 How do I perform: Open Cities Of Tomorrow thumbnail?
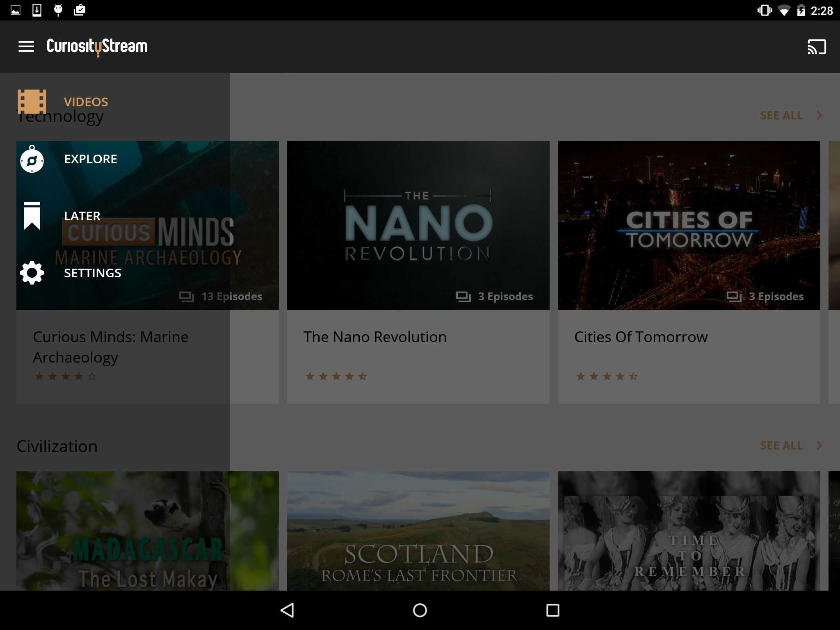[x=689, y=226]
